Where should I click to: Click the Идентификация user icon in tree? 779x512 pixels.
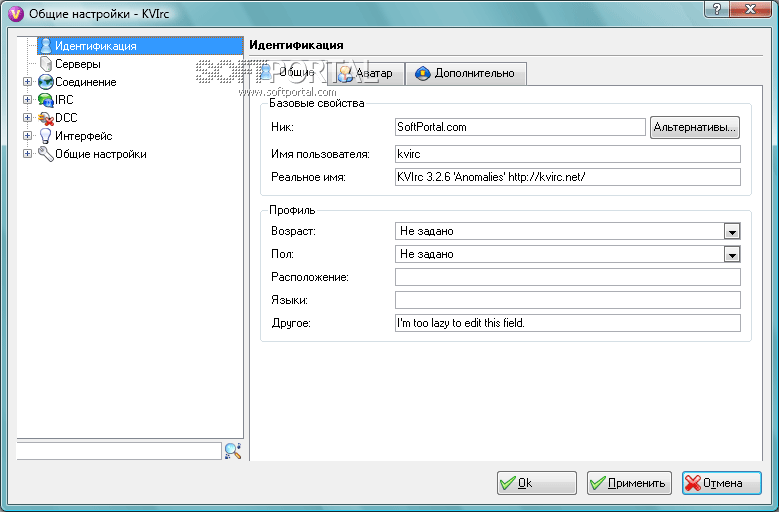coord(46,46)
